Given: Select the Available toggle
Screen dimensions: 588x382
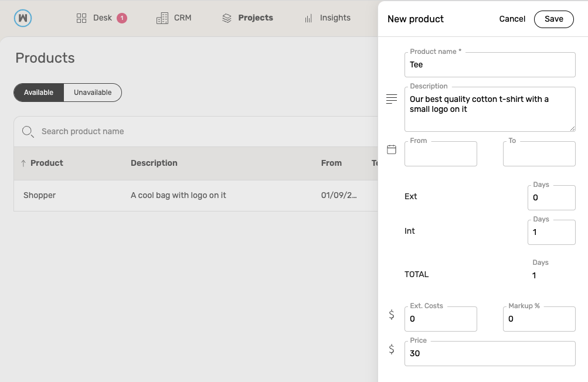Looking at the screenshot, I should pos(39,93).
